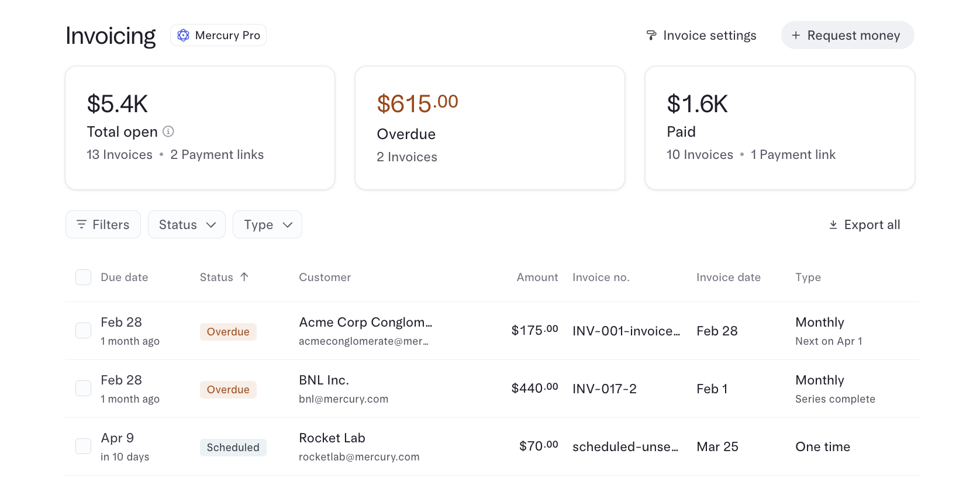Check the BNL Inc. invoice row
The width and height of the screenshot is (980, 485).
[84, 389]
